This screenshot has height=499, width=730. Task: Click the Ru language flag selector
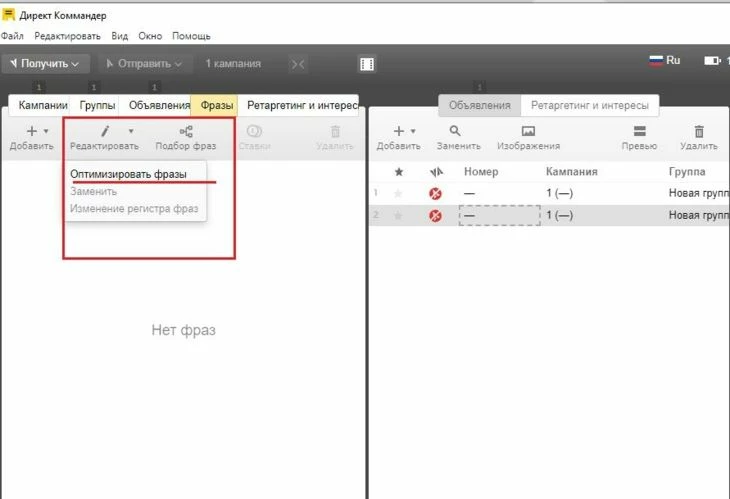tap(665, 60)
